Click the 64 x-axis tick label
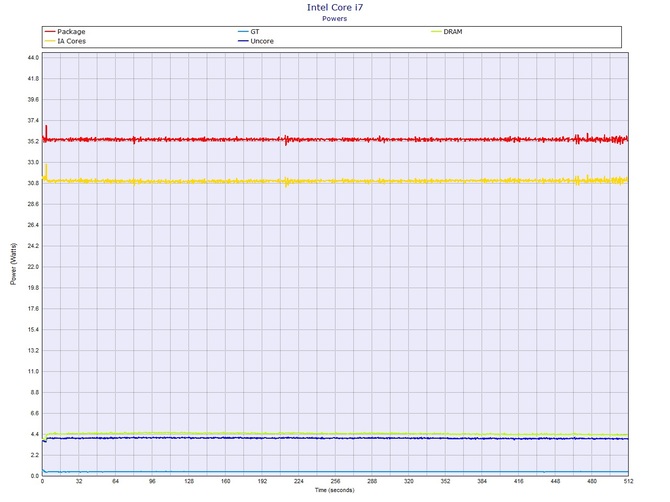670x502 pixels. pyautogui.click(x=115, y=481)
